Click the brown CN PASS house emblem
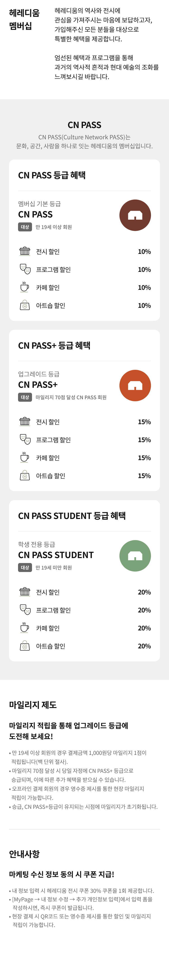169x980 pixels. tap(135, 215)
